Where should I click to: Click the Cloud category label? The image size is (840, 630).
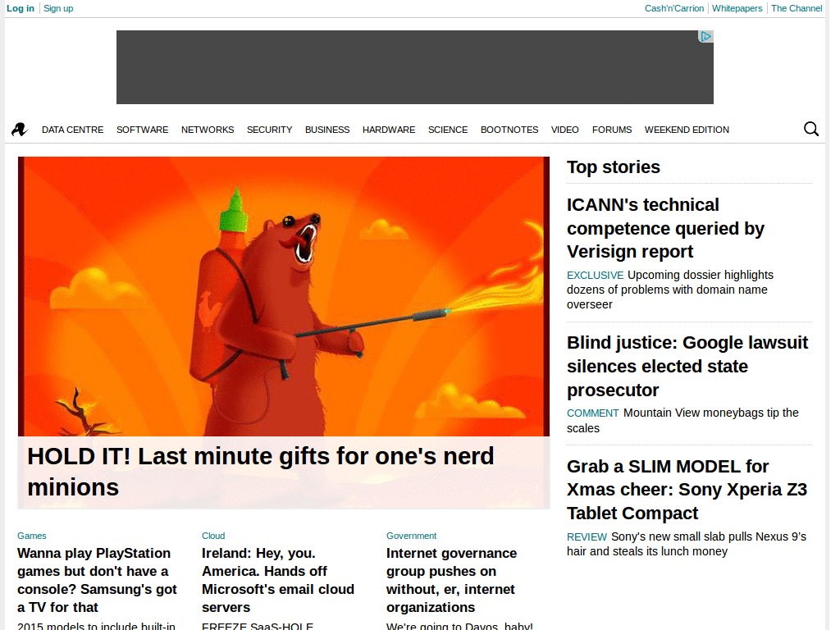[x=213, y=536]
